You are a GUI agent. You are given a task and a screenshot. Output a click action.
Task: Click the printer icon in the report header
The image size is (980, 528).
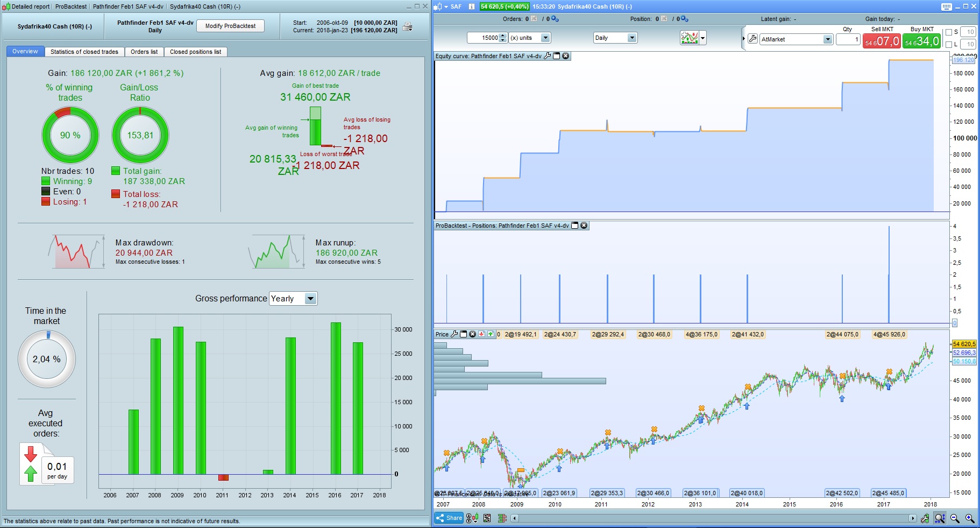pyautogui.click(x=408, y=26)
